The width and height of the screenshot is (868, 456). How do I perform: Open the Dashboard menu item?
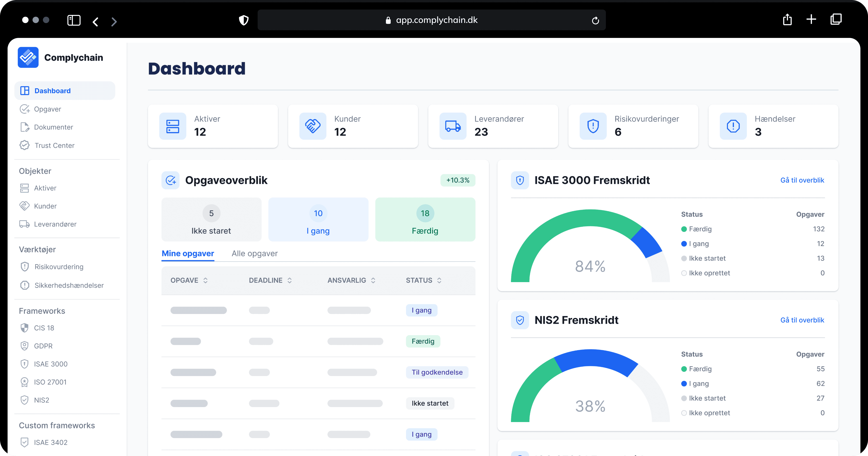point(65,91)
